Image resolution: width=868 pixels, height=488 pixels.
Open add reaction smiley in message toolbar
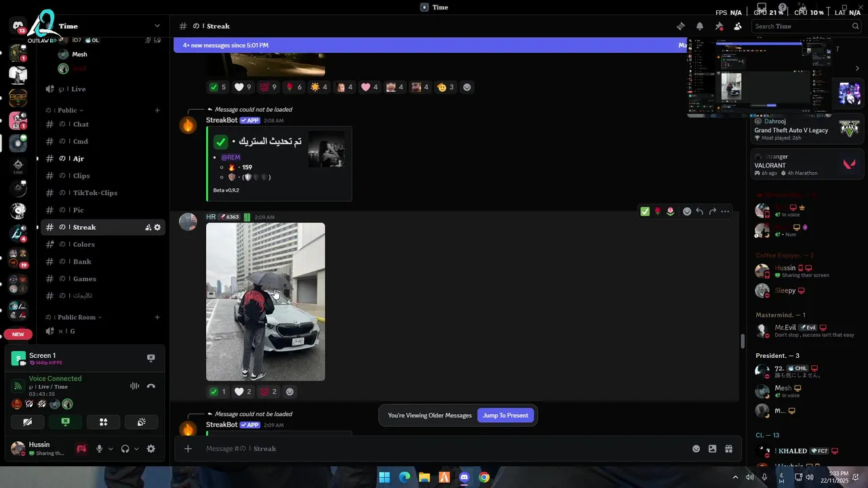tap(687, 211)
